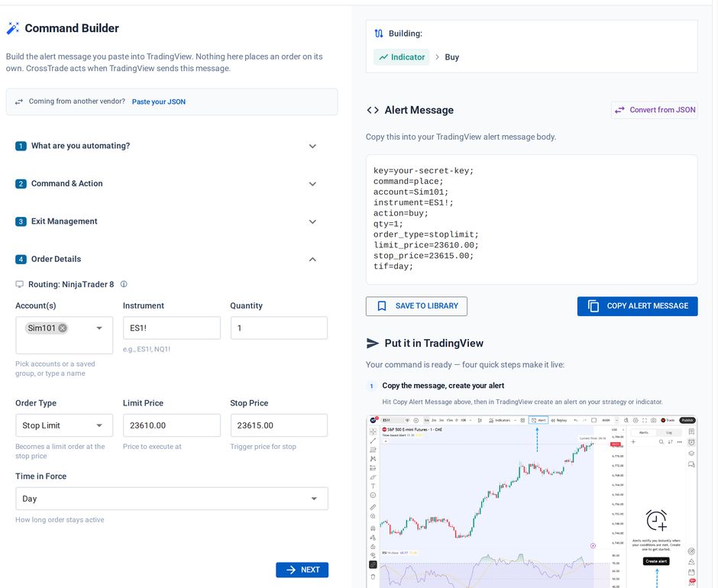
Task: Click the 'Paste your JSON' link
Action: (x=159, y=102)
